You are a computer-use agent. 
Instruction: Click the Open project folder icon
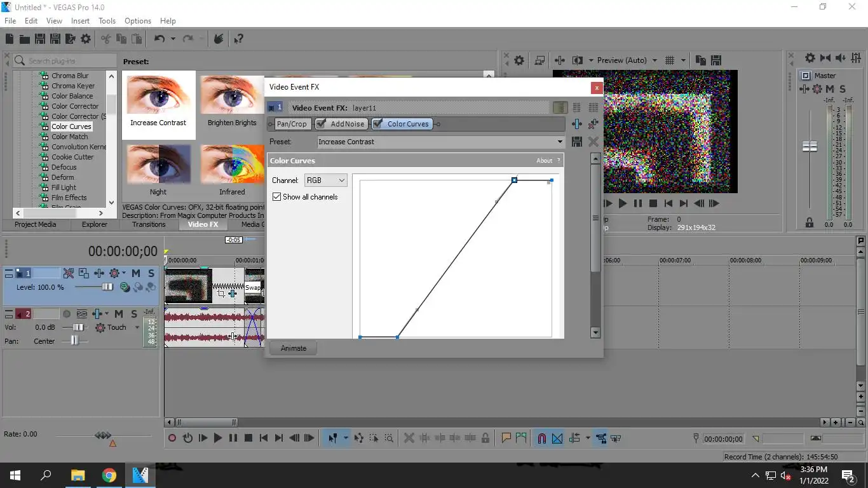tap(25, 39)
